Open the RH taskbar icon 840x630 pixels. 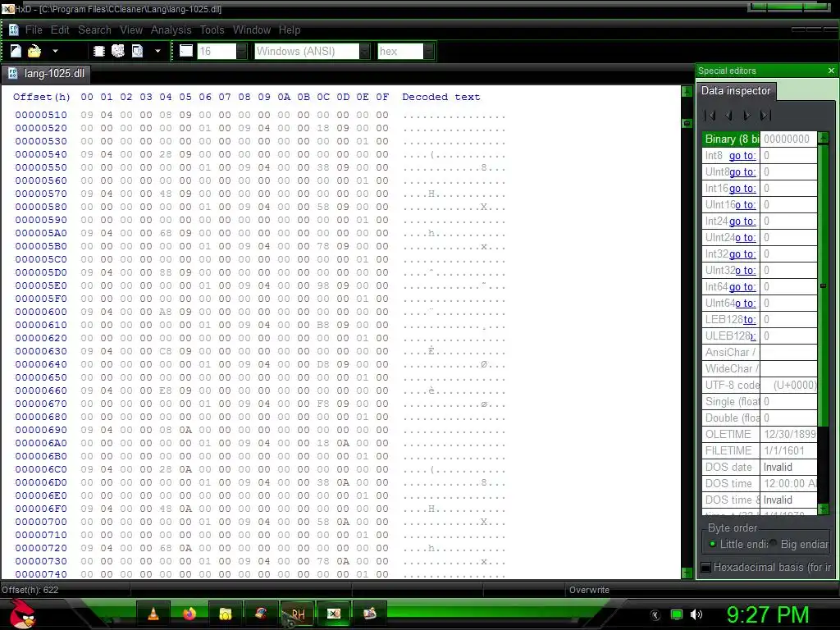point(298,614)
